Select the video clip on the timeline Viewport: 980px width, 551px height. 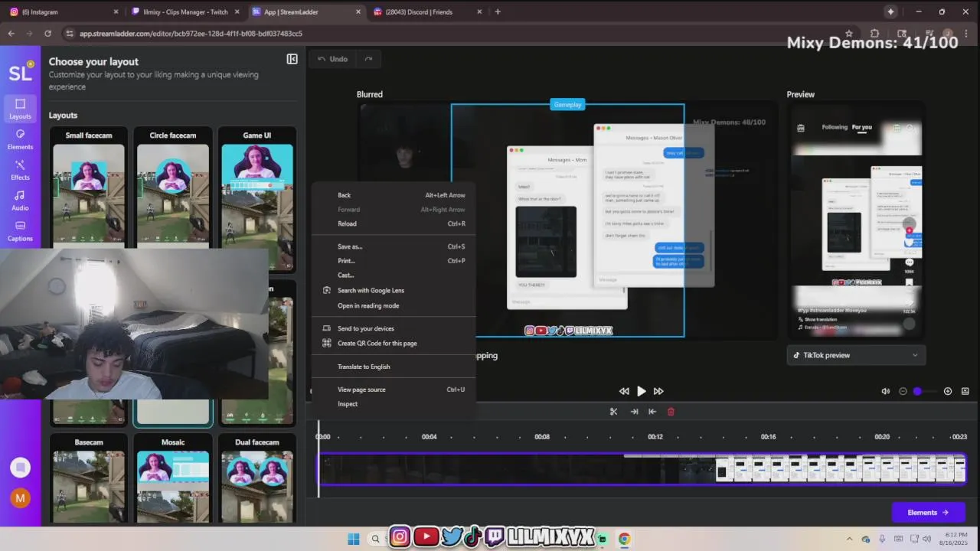click(x=642, y=469)
